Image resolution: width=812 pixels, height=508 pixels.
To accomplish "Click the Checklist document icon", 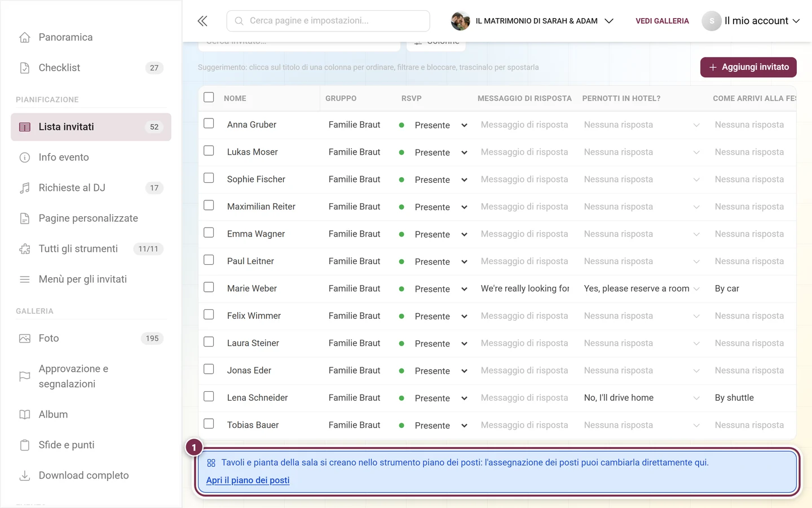I will 25,68.
